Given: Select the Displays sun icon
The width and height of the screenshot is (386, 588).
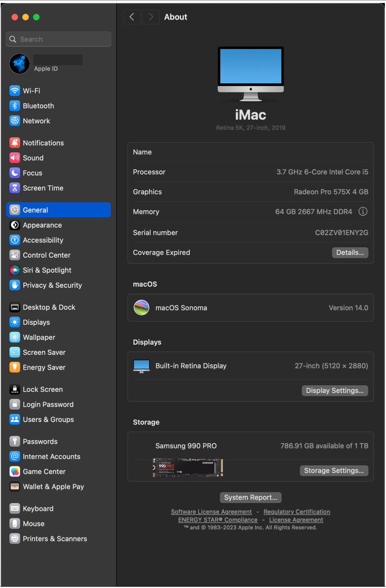Looking at the screenshot, I should pyautogui.click(x=14, y=323).
